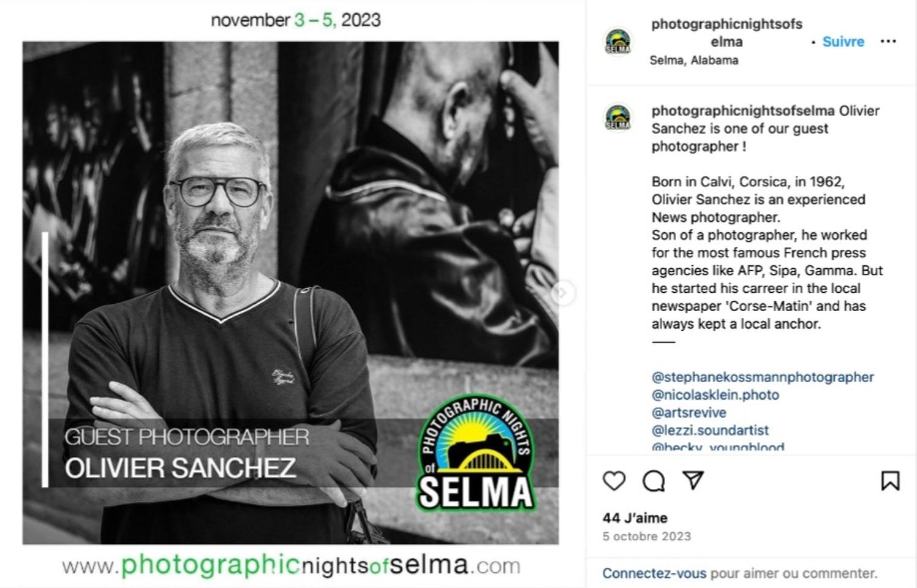Follow the account via Suivre
This screenshot has height=588, width=917.
click(x=843, y=41)
